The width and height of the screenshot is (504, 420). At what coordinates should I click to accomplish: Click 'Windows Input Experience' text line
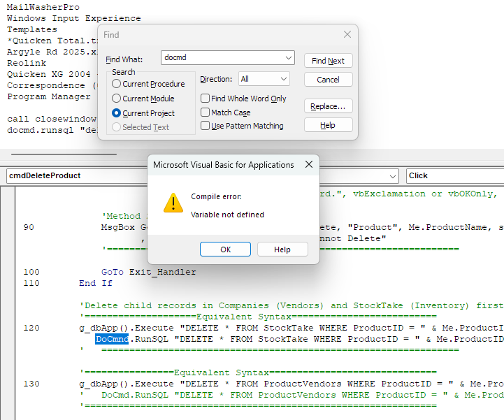[x=74, y=18]
